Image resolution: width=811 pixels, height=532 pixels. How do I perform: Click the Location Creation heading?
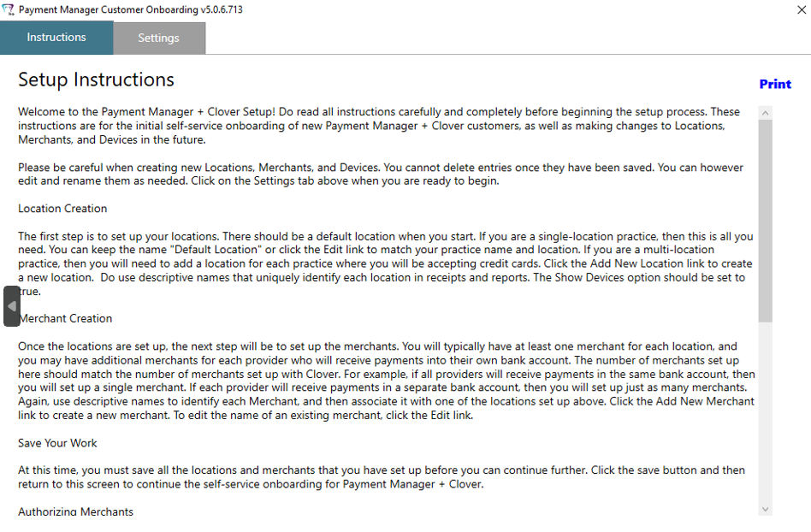62,209
